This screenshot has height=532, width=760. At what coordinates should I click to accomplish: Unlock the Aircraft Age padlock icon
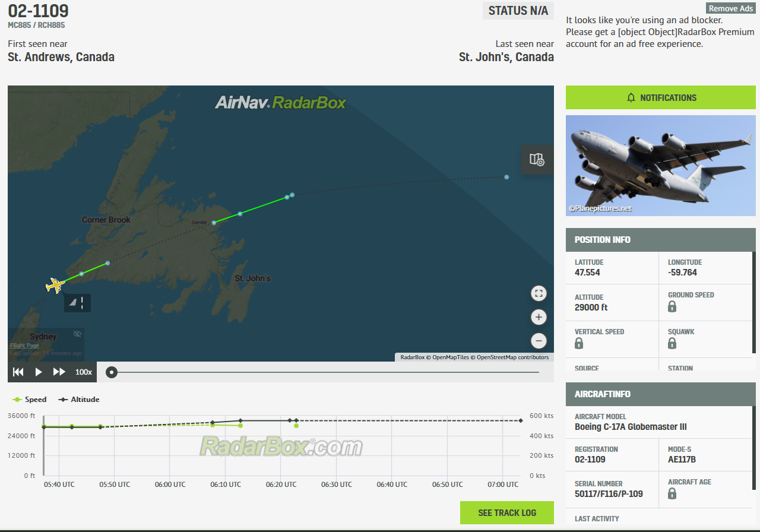[x=672, y=493]
